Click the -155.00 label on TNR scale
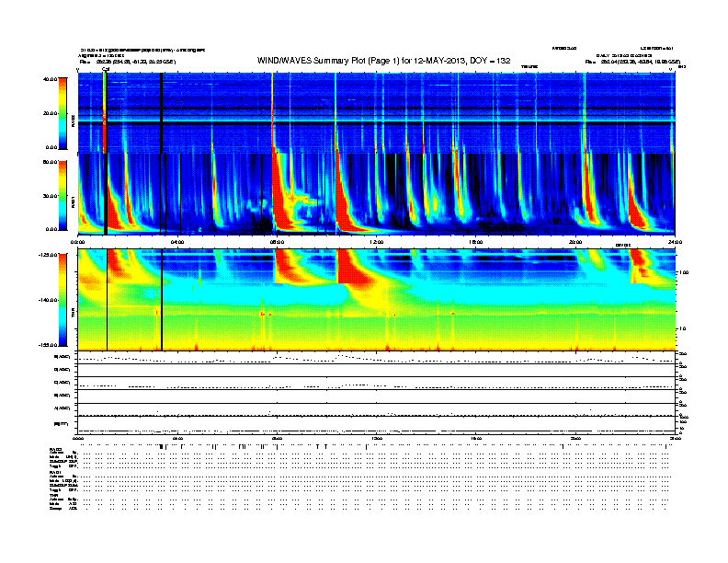The image size is (728, 563). point(48,345)
